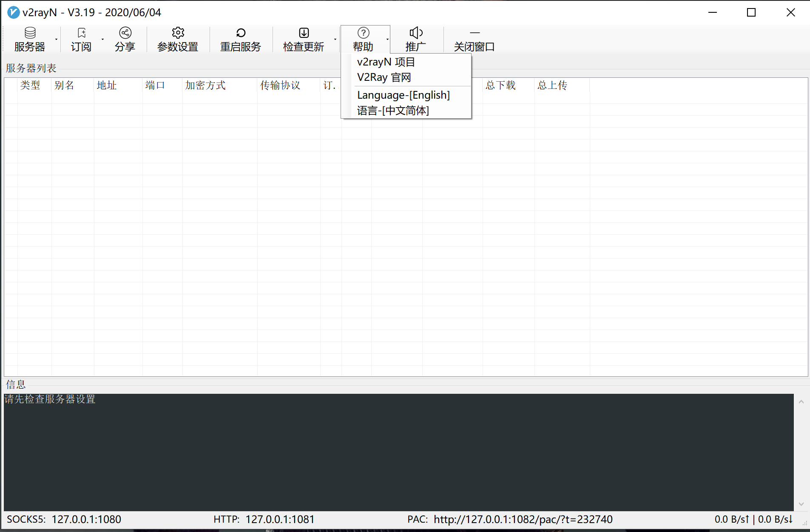
Task: Click the 总下载 column header
Action: (x=500, y=85)
